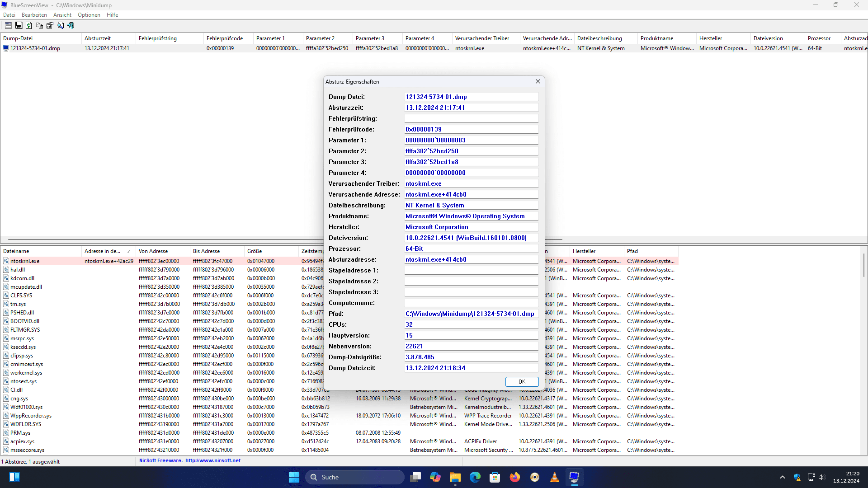This screenshot has height=488, width=868.
Task: Open the nirsoft.net link
Action: pyautogui.click(x=212, y=460)
